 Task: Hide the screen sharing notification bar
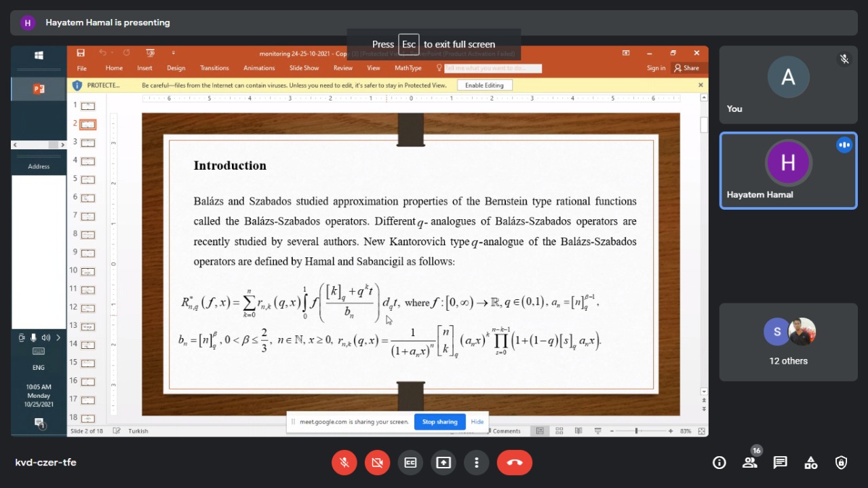click(477, 421)
